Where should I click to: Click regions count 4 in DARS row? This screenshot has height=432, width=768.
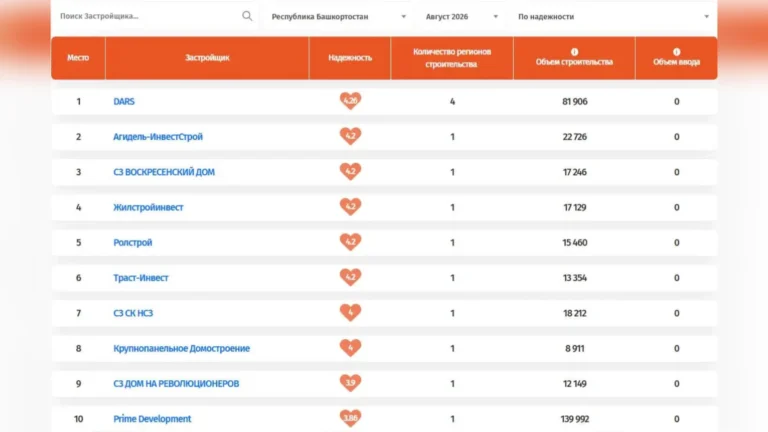pos(452,101)
